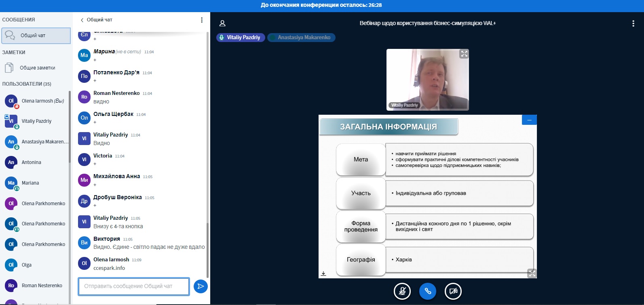
Task: Hide the presentation with the blue minimize button
Action: [x=529, y=120]
